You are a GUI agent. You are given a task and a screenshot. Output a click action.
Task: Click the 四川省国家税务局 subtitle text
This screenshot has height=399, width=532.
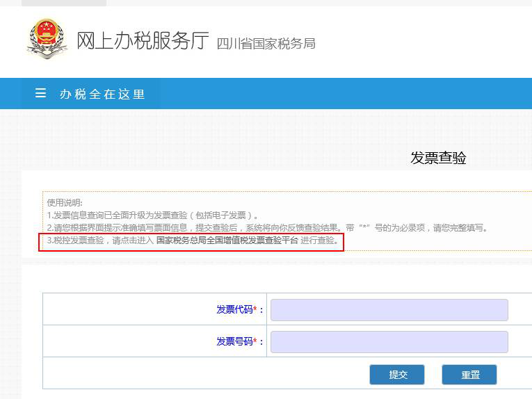click(x=266, y=44)
